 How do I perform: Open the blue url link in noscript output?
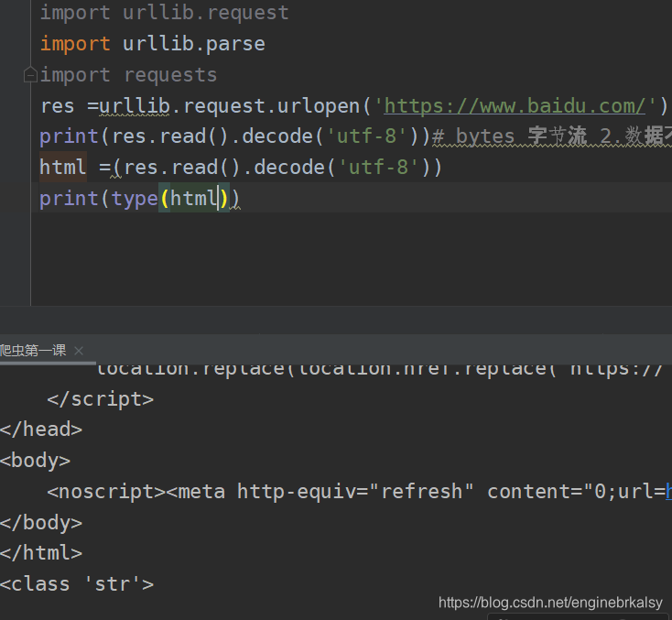668,492
